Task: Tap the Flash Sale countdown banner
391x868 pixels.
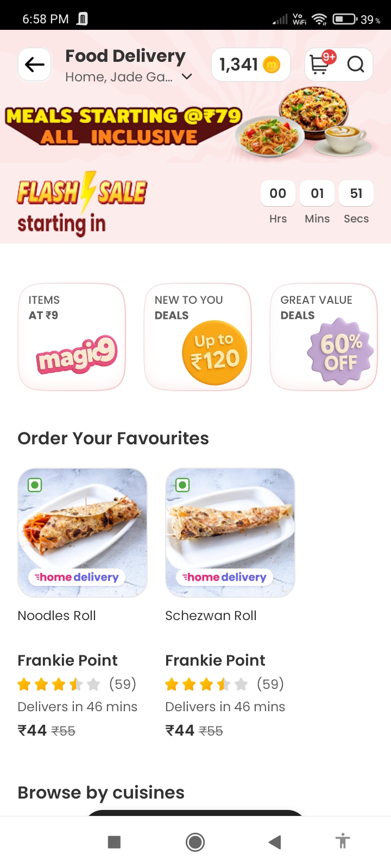Action: pyautogui.click(x=195, y=203)
